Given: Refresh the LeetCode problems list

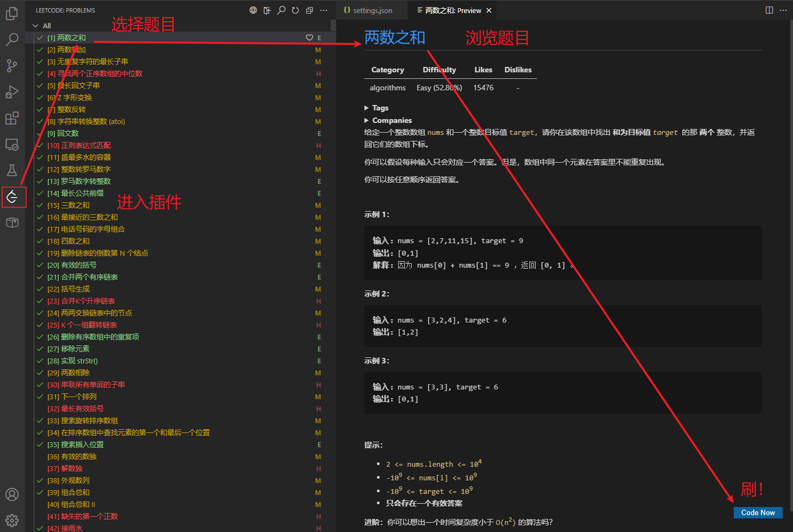Looking at the screenshot, I should point(295,10).
